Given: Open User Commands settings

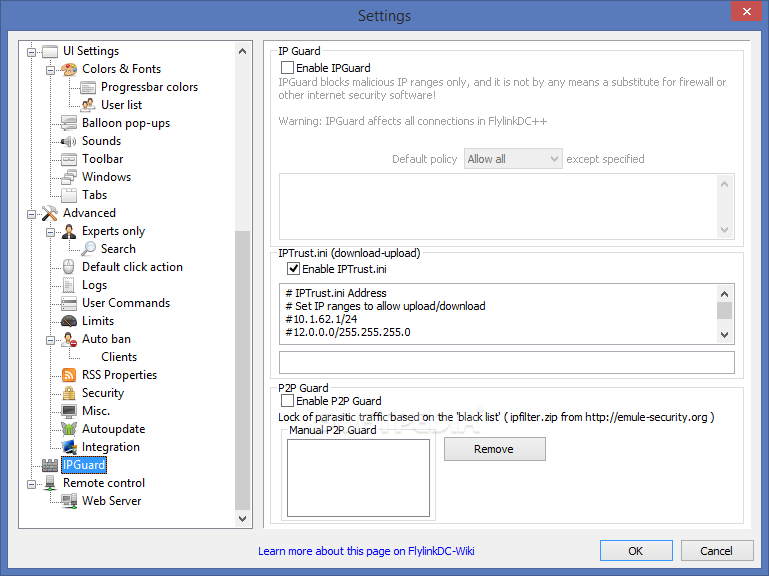Looking at the screenshot, I should (126, 303).
